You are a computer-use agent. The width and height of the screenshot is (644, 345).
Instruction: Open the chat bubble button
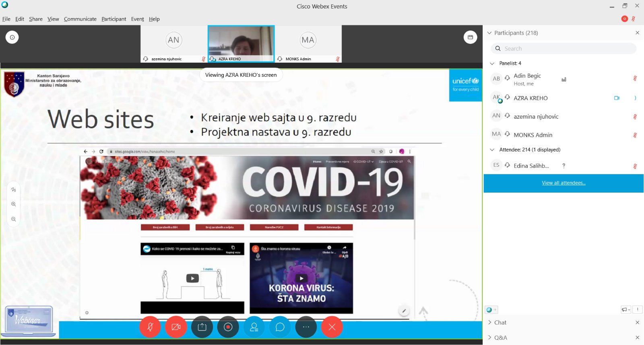280,327
